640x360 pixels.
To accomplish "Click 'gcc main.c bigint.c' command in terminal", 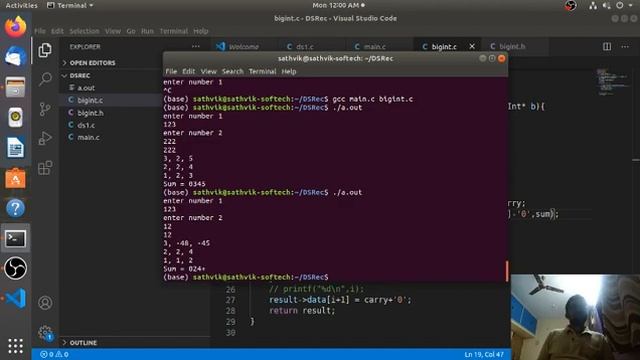I will pyautogui.click(x=373, y=99).
